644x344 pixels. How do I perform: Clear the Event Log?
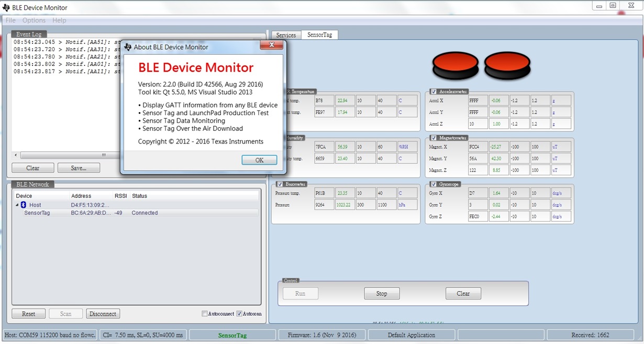[x=32, y=168]
